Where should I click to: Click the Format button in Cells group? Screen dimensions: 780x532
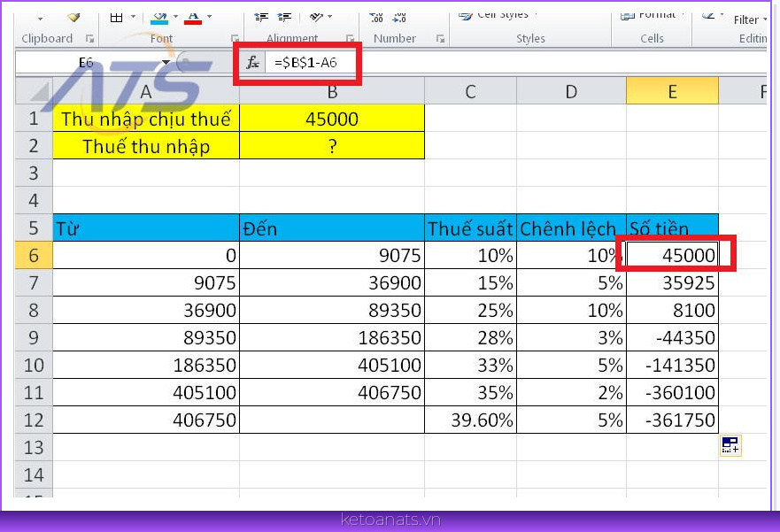tap(653, 16)
